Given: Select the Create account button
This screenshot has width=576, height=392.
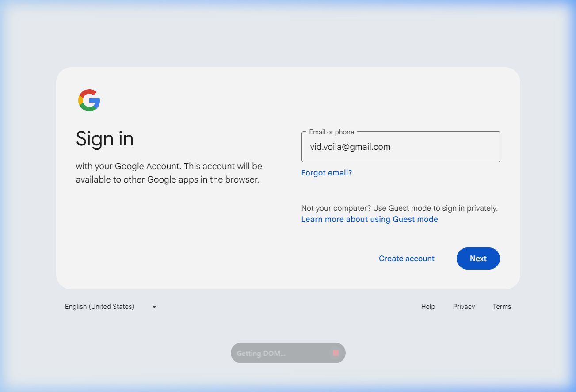Looking at the screenshot, I should tap(406, 259).
